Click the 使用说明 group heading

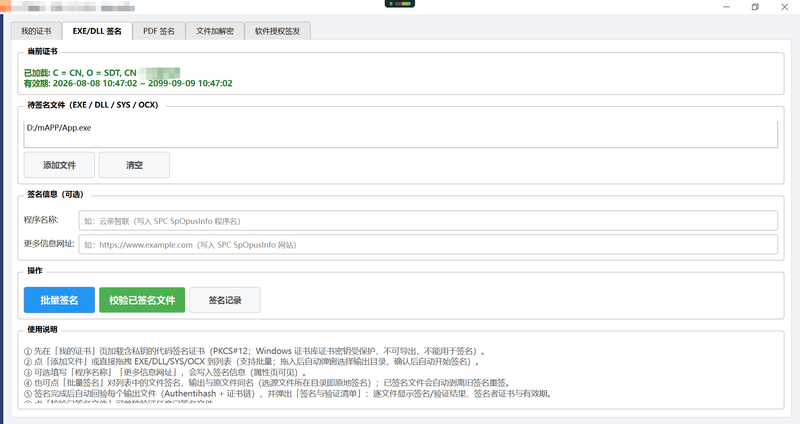[42, 330]
